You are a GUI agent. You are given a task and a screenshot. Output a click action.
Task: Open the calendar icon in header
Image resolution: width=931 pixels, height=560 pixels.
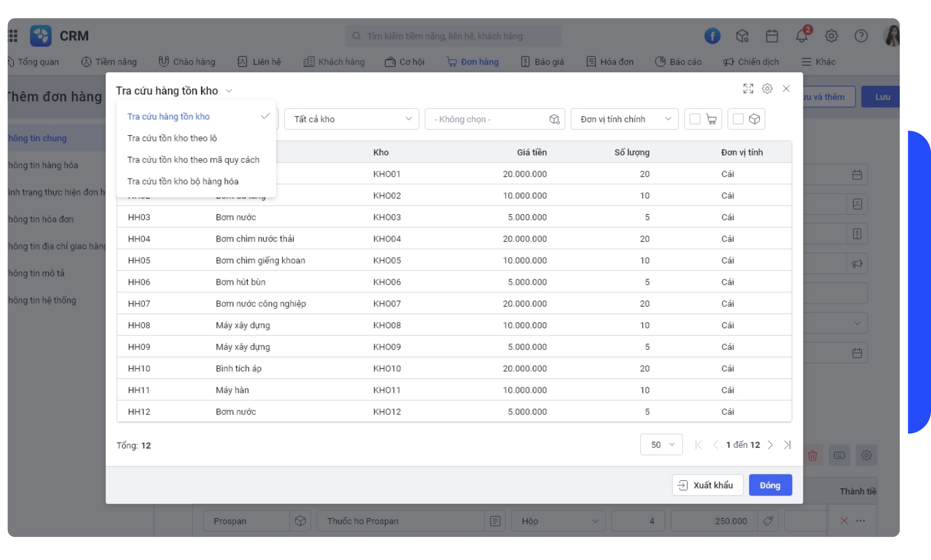click(771, 36)
